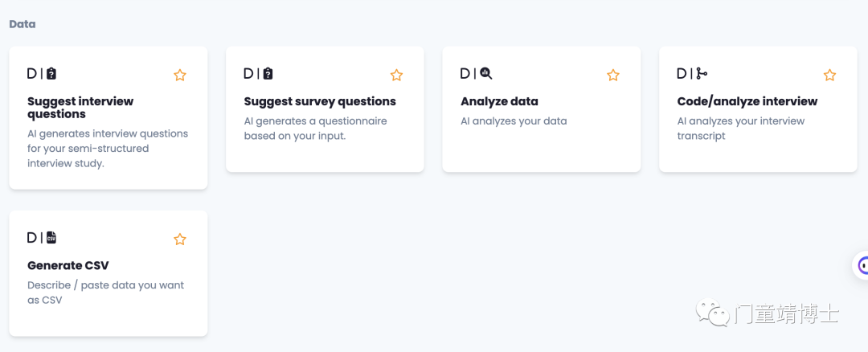The image size is (868, 352).
Task: Open the floating chat widget at right edge
Action: 861,265
